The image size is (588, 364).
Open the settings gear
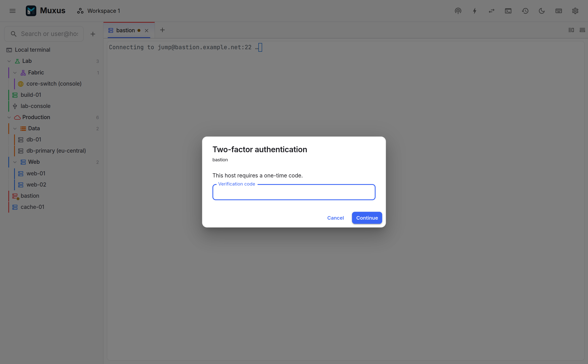point(575,11)
